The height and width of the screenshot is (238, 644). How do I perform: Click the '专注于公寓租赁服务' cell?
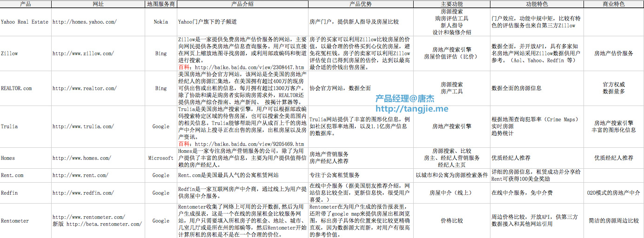(x=361, y=175)
